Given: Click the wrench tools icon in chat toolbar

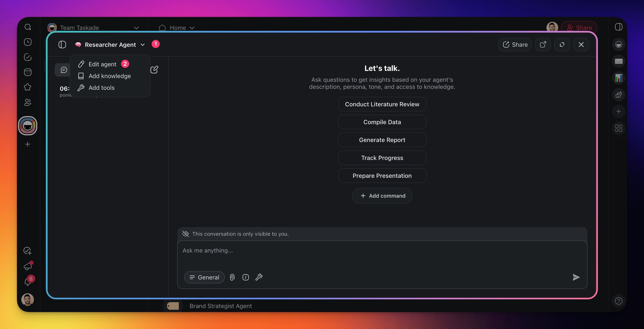Looking at the screenshot, I should (x=259, y=277).
